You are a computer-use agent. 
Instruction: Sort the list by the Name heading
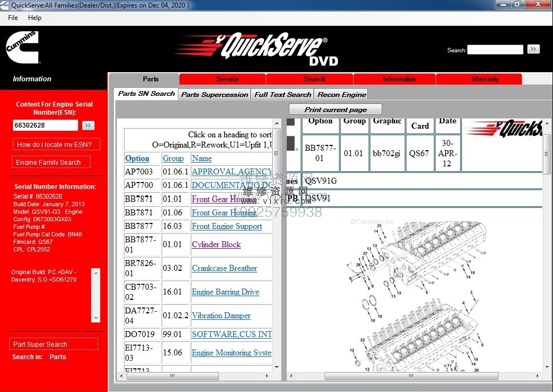click(x=202, y=158)
